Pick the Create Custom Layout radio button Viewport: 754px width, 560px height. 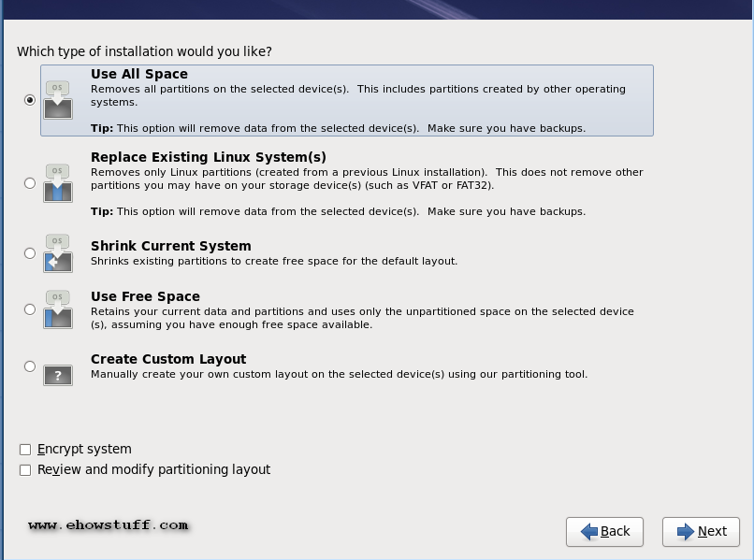click(x=30, y=366)
